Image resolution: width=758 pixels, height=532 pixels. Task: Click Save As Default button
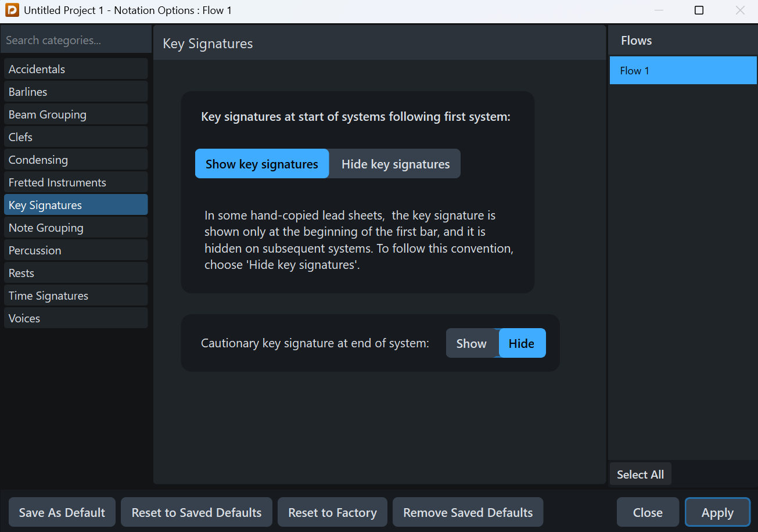[62, 512]
